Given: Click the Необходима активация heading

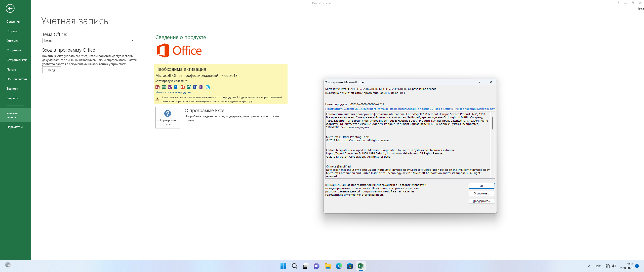Looking at the screenshot, I should point(181,69).
